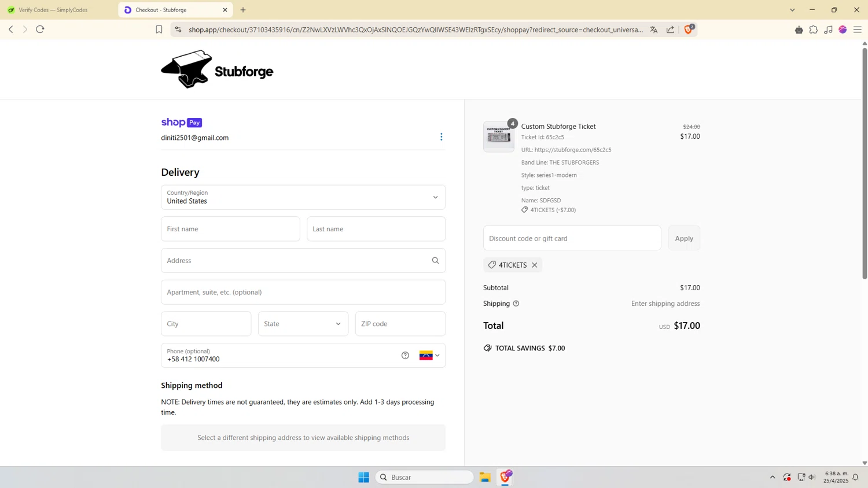The height and width of the screenshot is (488, 868).
Task: Click the Band Line: THE STUBFORGERS text
Action: [x=560, y=162]
